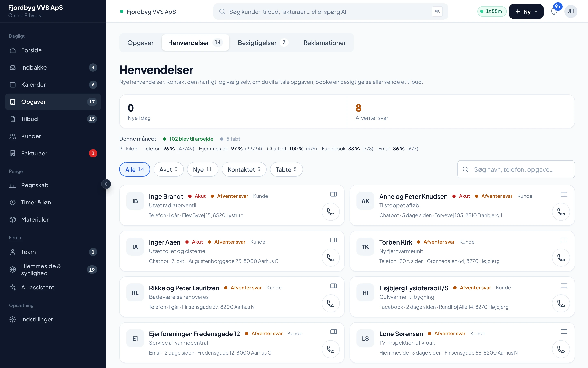Open Tilbud from the sidebar
This screenshot has width=588, height=368.
click(x=53, y=119)
